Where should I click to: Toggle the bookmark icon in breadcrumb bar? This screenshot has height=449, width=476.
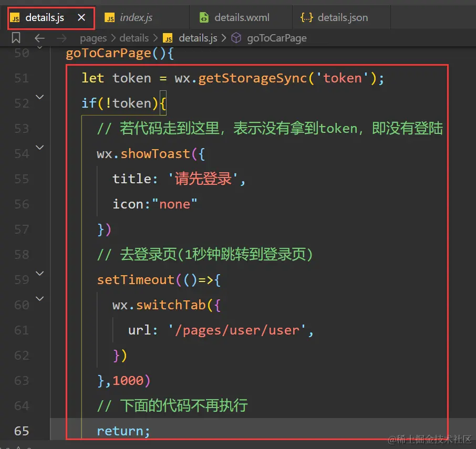16,38
